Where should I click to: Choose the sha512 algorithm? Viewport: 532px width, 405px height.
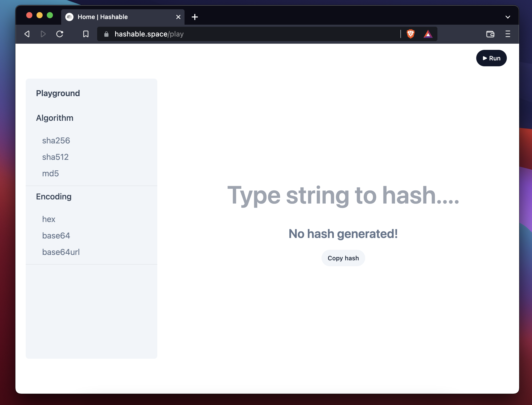point(56,157)
